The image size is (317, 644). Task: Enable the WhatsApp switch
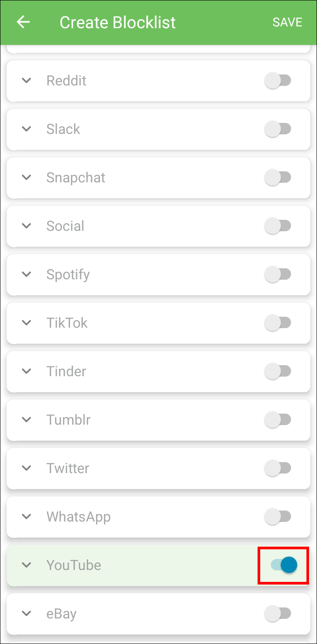tap(278, 517)
